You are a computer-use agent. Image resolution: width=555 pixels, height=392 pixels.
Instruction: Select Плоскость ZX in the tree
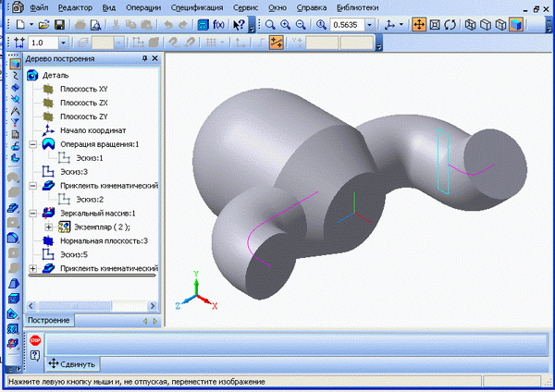(x=82, y=104)
